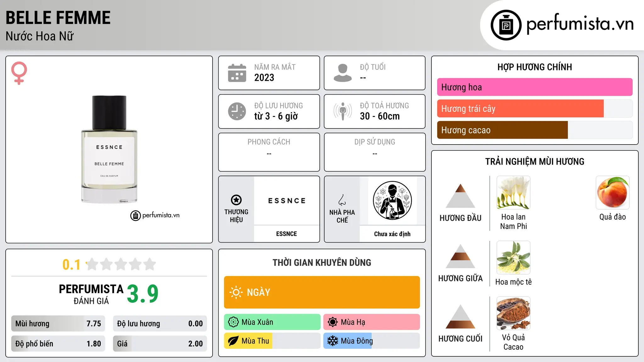Viewport: 644px width, 362px height.
Task: Click the small perfumista.vn watermark logo under the bottle
Action: point(155,216)
